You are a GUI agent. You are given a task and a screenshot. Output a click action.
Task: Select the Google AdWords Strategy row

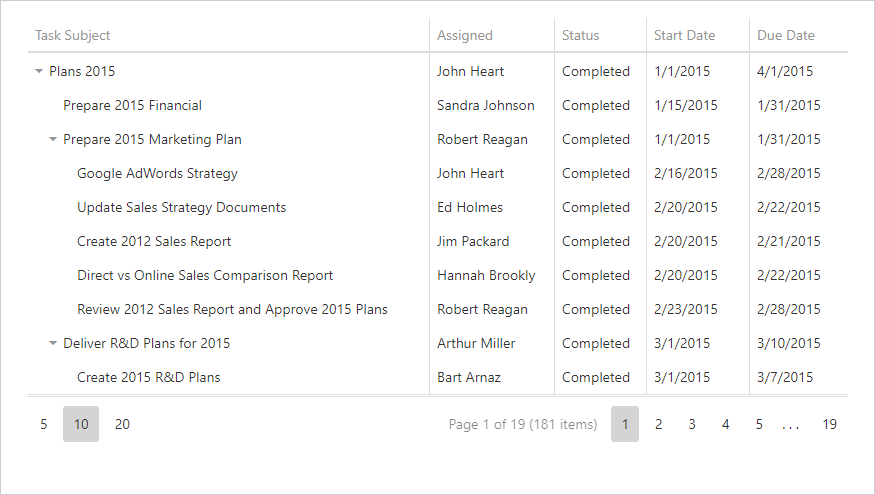[157, 174]
